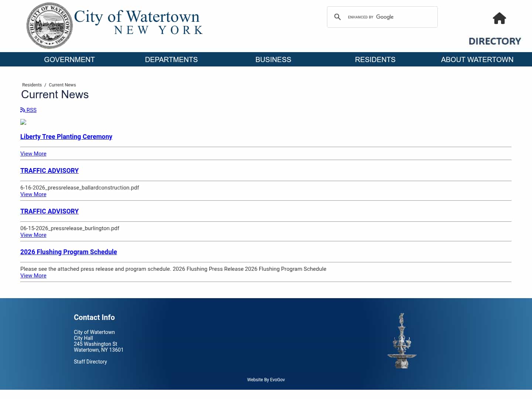Click the Residents breadcrumb link
The width and height of the screenshot is (532, 399).
[x=32, y=85]
